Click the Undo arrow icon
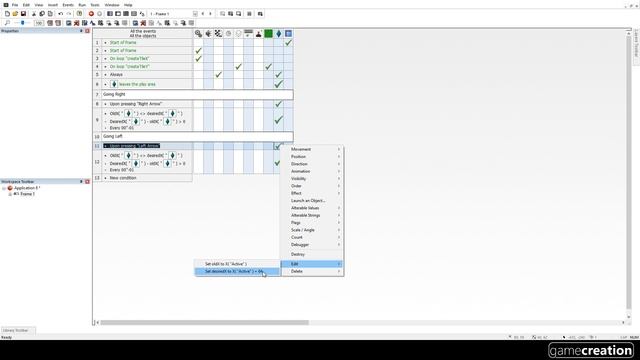The image size is (640, 360). click(60, 14)
